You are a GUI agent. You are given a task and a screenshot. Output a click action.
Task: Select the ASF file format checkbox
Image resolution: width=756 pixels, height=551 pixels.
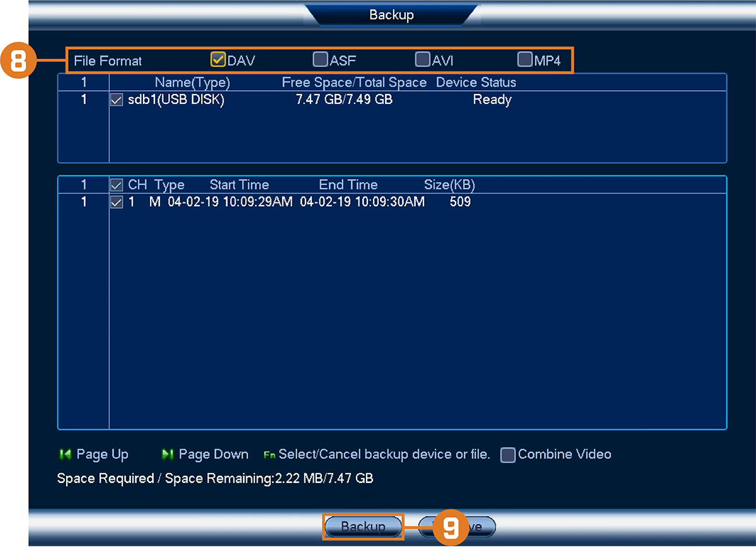321,60
